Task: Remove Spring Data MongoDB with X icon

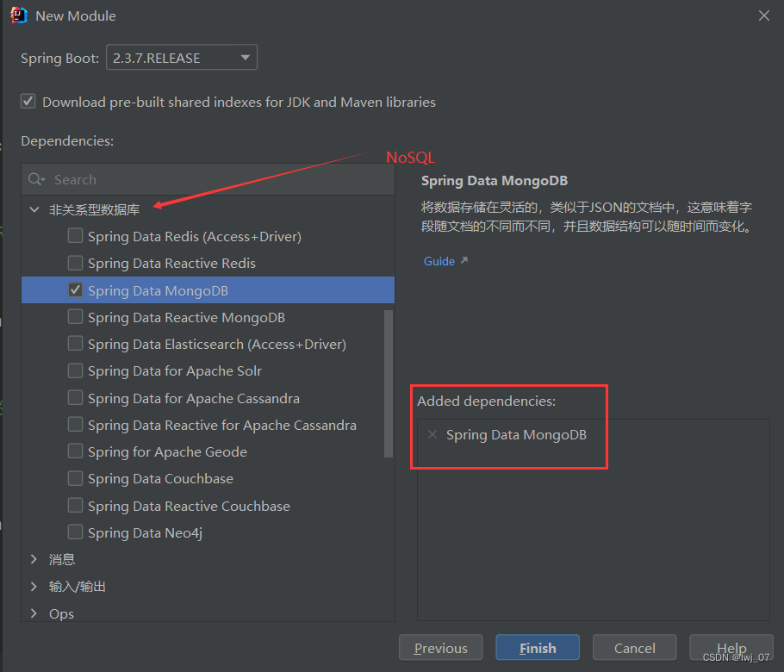Action: (432, 434)
